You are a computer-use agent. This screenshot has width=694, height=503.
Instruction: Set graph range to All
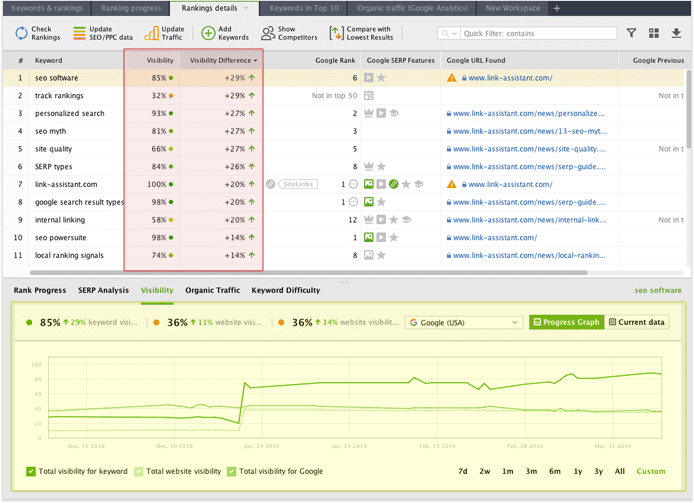pyautogui.click(x=620, y=472)
